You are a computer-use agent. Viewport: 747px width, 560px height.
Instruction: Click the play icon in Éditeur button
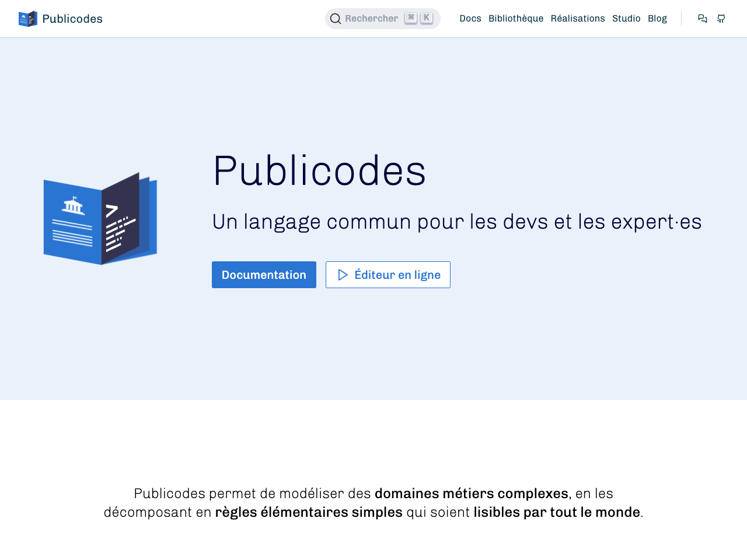pos(343,275)
